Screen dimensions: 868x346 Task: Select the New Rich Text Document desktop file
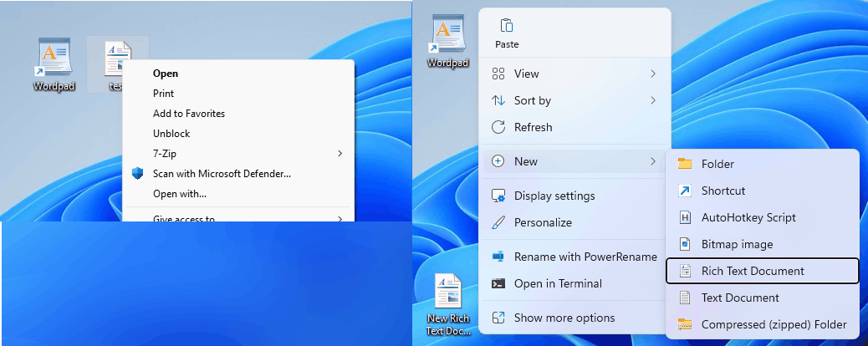point(448,301)
